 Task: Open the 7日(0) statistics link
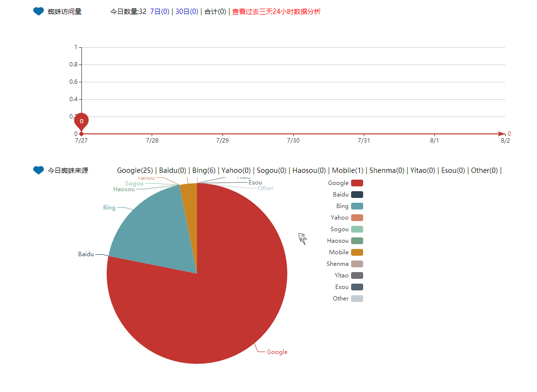click(x=159, y=12)
